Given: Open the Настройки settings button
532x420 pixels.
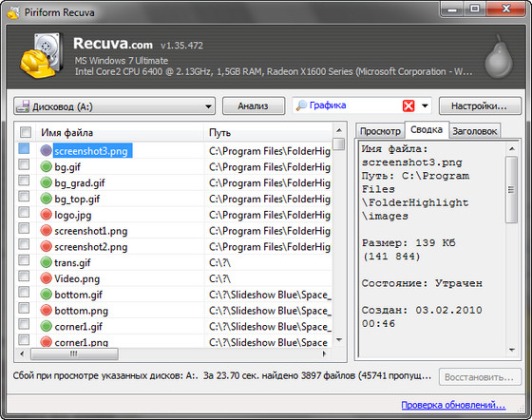Looking at the screenshot, I should point(480,106).
